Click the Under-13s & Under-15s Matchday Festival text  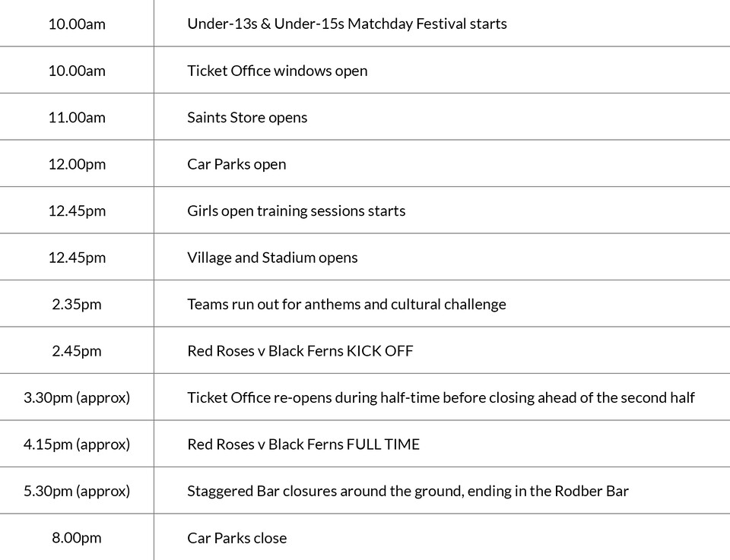click(347, 24)
